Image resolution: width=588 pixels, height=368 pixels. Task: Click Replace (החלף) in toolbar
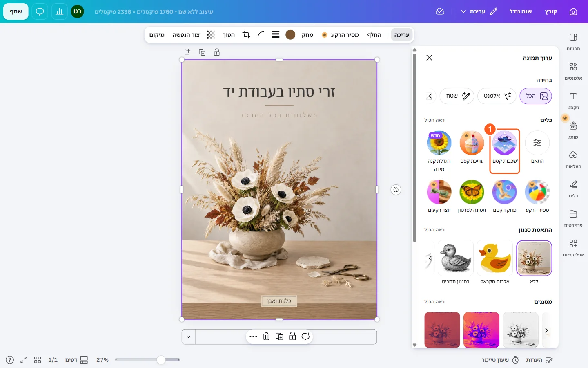(x=374, y=35)
